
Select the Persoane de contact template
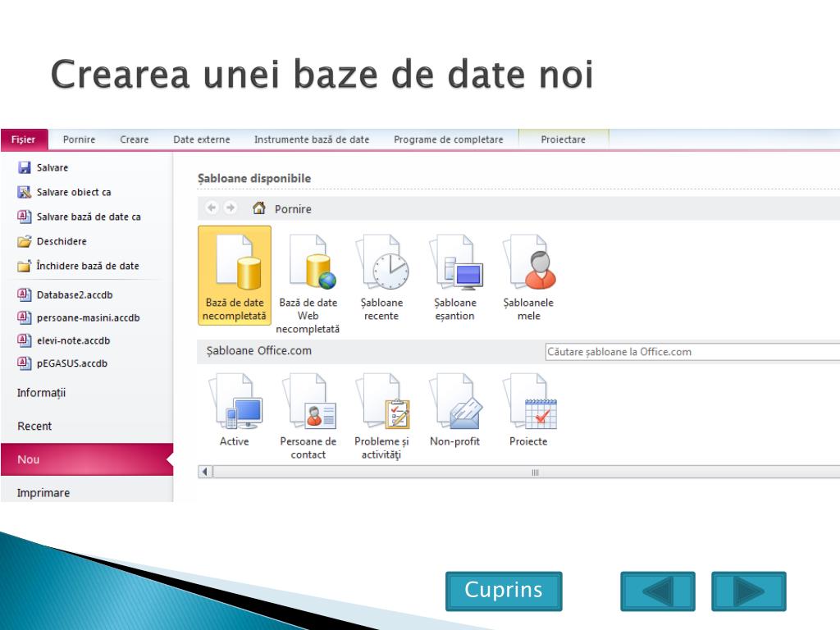pos(308,416)
